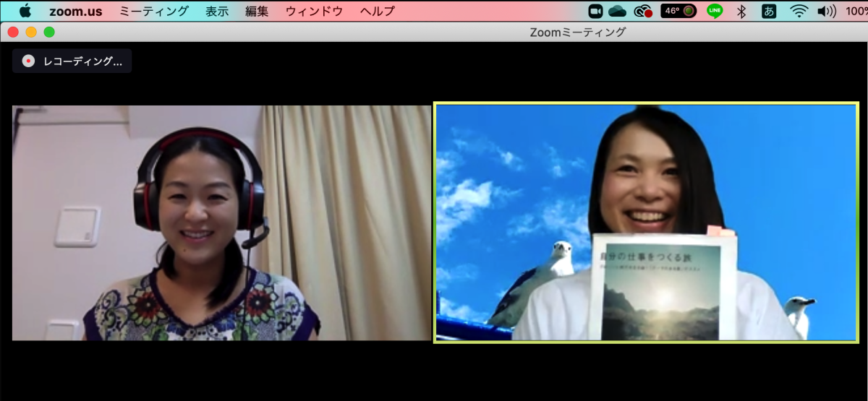Open the OneDrive cloud status icon
Image resolution: width=868 pixels, height=401 pixels.
point(617,11)
